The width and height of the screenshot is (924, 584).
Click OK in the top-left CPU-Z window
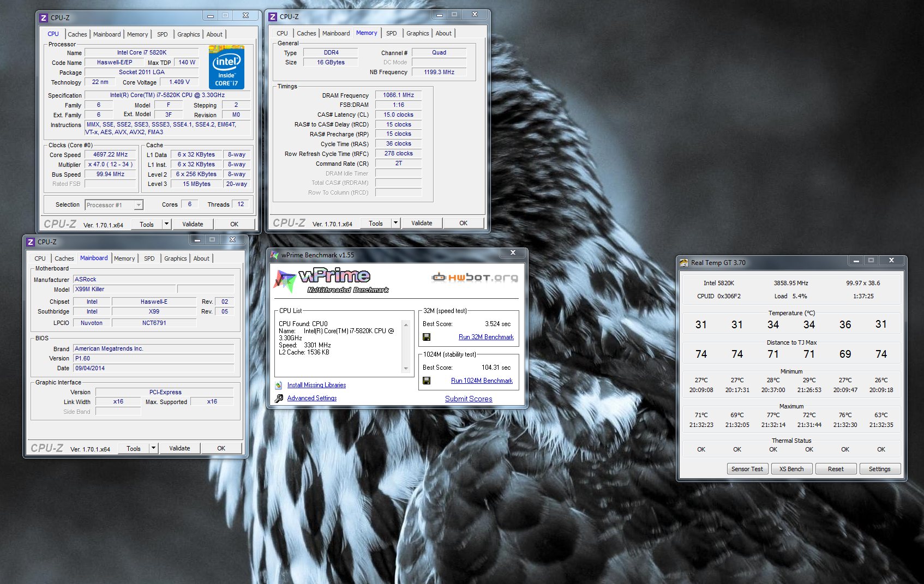[234, 224]
